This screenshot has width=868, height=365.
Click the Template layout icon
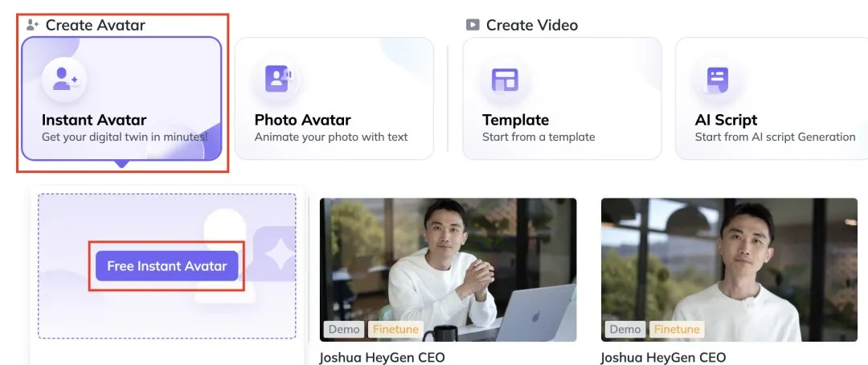point(505,79)
